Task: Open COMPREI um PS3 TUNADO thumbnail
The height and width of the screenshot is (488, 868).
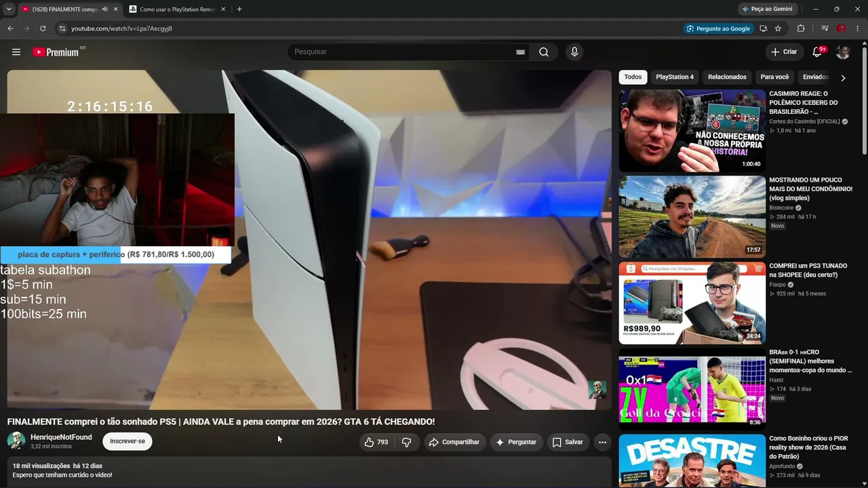Action: coord(692,303)
